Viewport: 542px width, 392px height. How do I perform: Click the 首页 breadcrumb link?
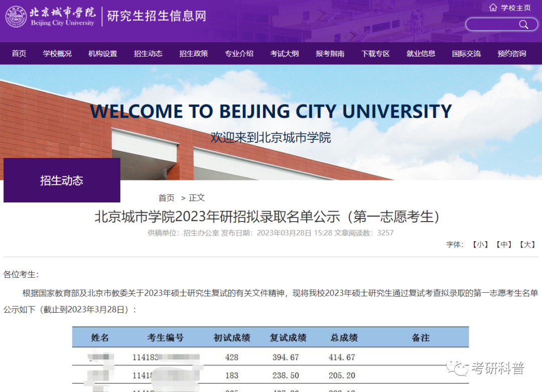click(166, 198)
